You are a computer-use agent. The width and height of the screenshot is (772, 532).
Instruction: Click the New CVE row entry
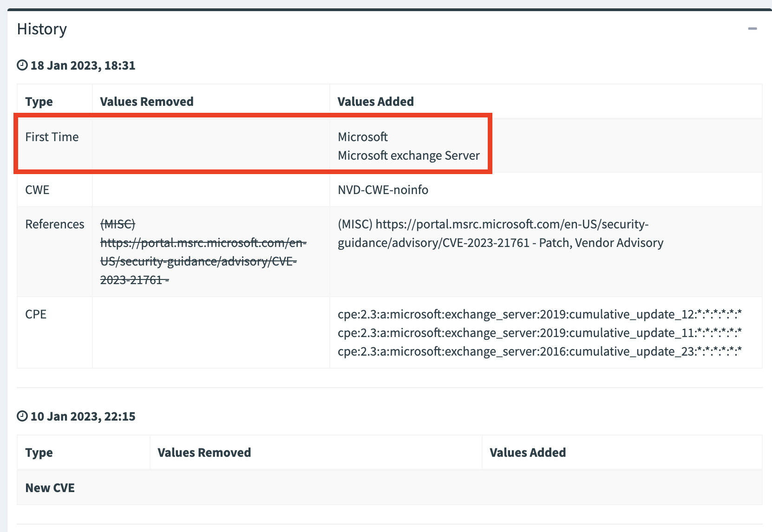(50, 487)
